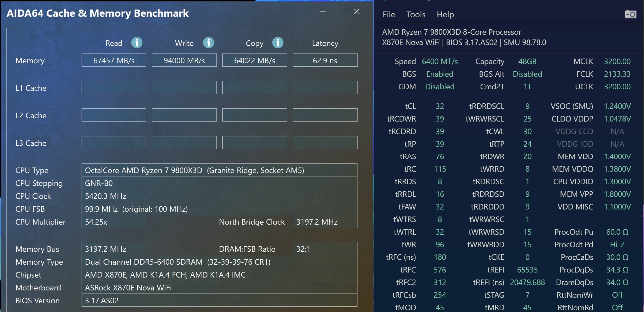Click the Read info icon
This screenshot has height=312, width=644.
(x=137, y=43)
